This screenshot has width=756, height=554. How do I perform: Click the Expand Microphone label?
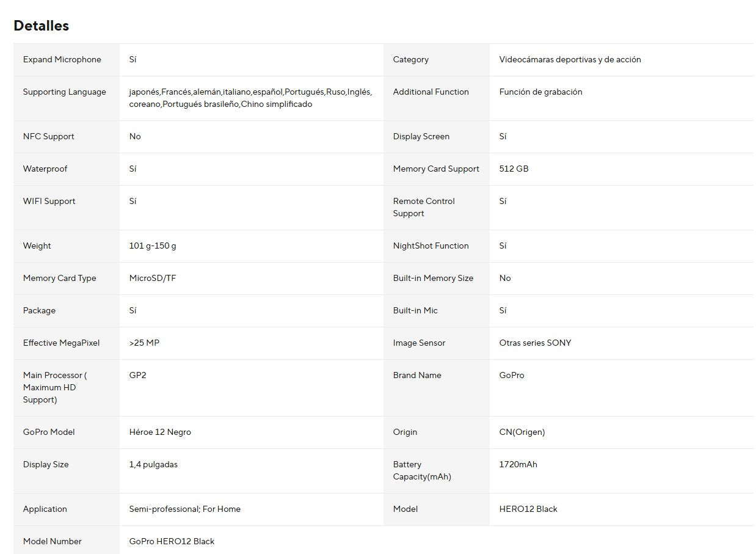pyautogui.click(x=62, y=59)
